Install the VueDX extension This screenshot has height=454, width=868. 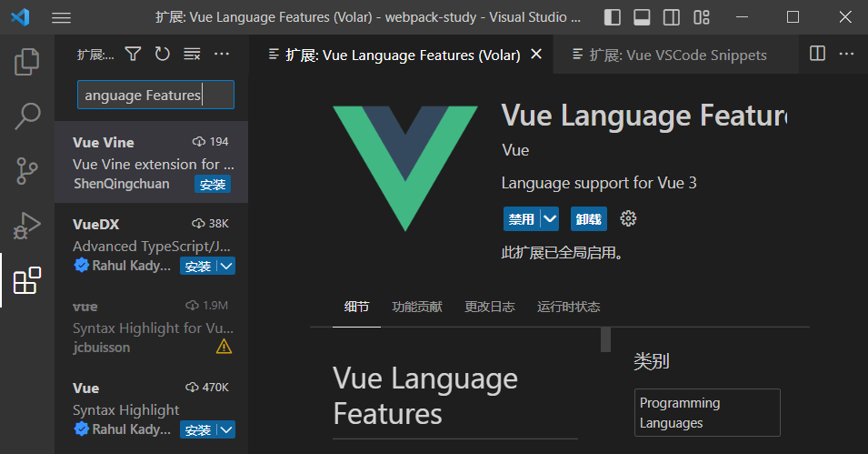pyautogui.click(x=197, y=266)
